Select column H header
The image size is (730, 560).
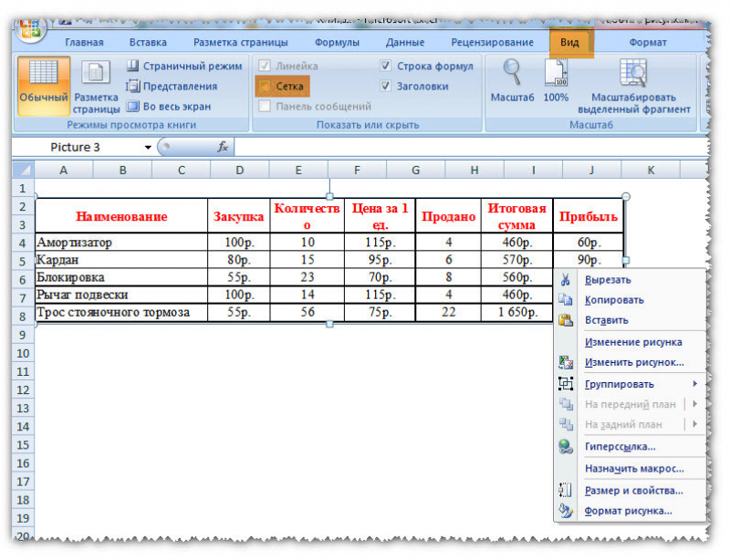(474, 170)
